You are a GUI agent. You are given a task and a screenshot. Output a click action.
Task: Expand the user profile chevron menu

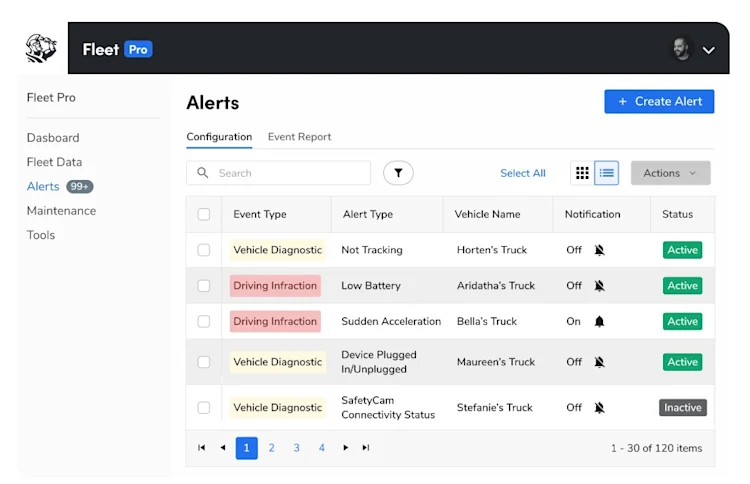click(708, 50)
